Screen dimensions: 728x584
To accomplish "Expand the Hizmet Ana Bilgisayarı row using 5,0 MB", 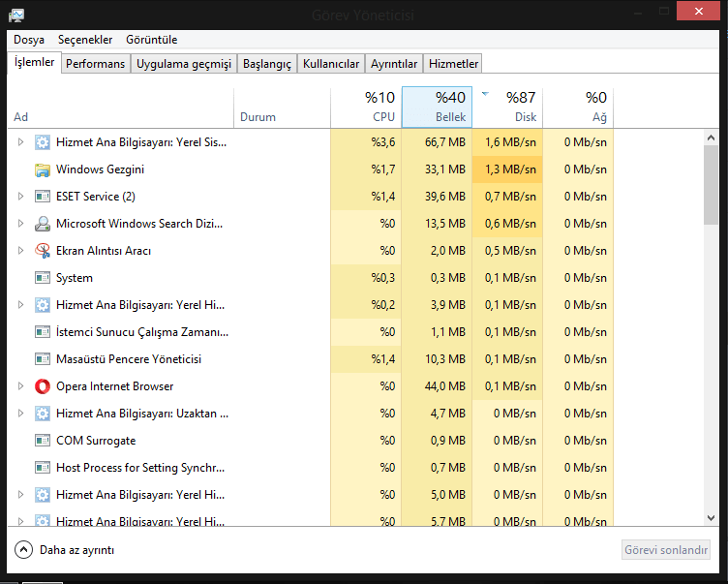I will tap(20, 495).
